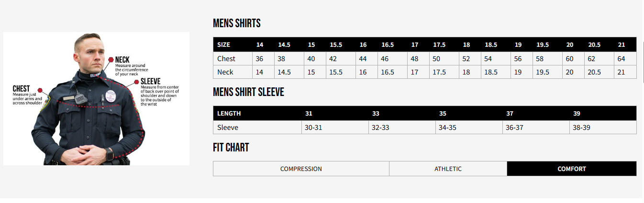
Task: Click the red CHEST hexagon marker
Action: [40, 89]
